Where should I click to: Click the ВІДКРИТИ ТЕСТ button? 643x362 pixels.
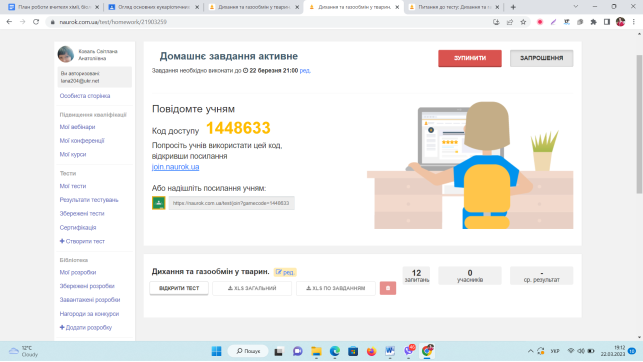(x=179, y=288)
